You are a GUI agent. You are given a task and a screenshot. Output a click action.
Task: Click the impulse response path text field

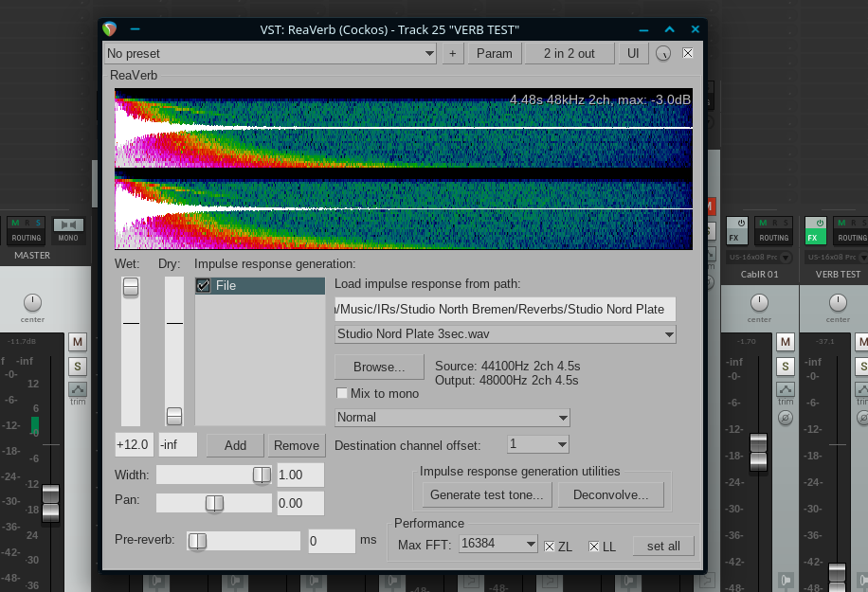pos(505,310)
